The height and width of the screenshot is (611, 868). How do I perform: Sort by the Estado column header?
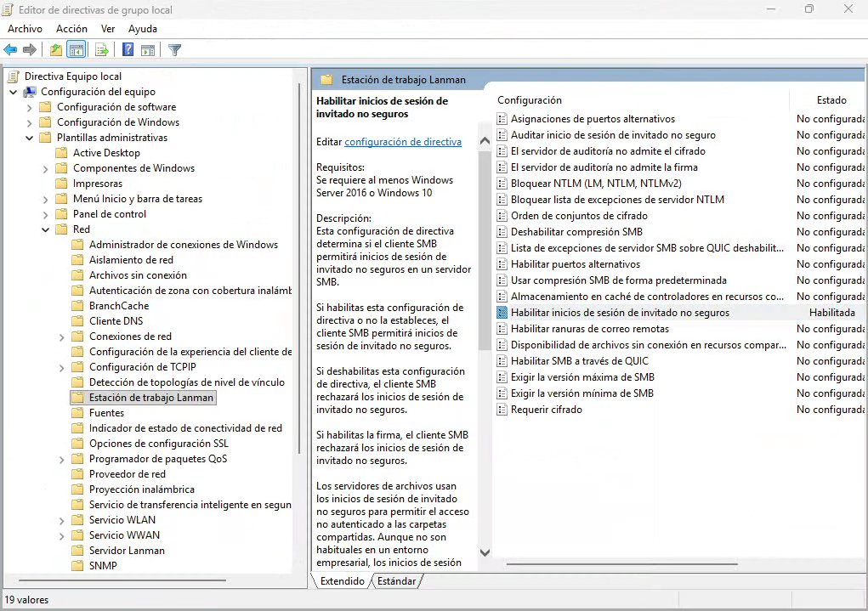(831, 100)
